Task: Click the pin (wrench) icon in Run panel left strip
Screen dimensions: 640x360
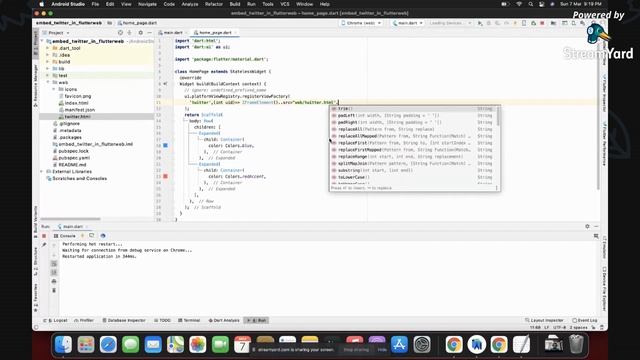Action: [44, 245]
